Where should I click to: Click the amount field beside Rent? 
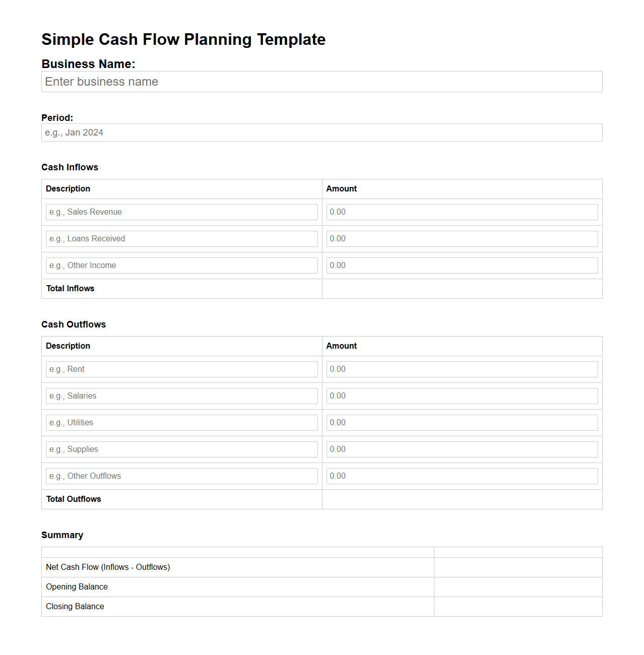click(x=462, y=369)
